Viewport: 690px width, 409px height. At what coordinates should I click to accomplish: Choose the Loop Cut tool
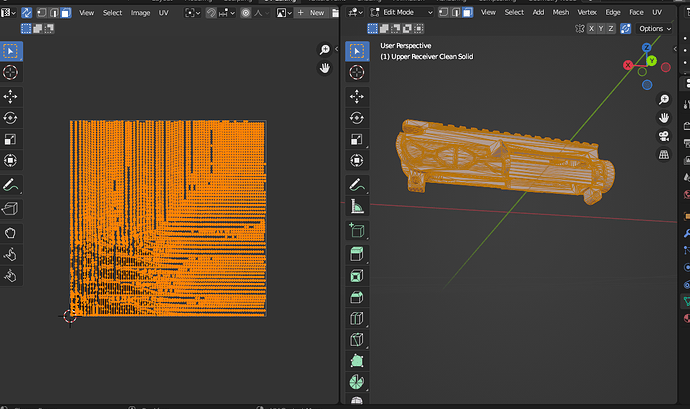(357, 318)
